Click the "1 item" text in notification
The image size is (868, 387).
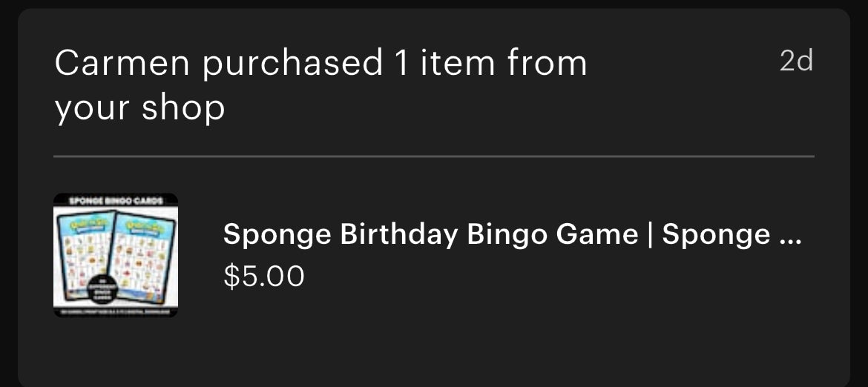[444, 64]
